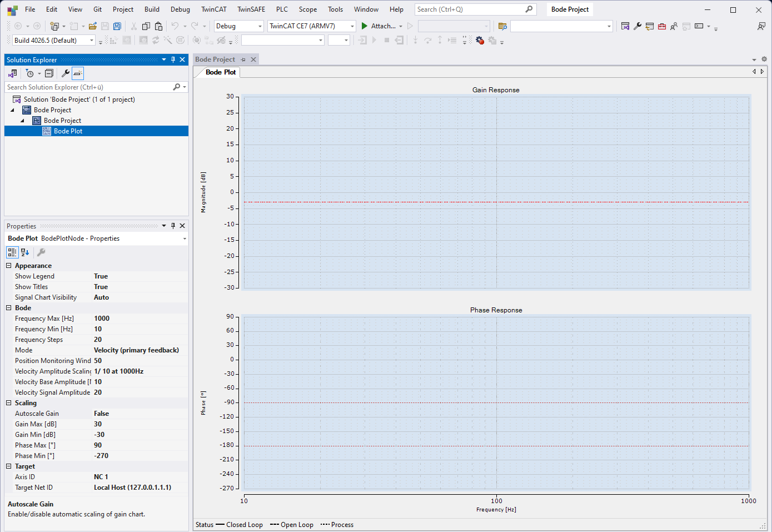Click the wrench Properties icon in Solution Explorer
This screenshot has height=532, width=772.
pos(65,73)
